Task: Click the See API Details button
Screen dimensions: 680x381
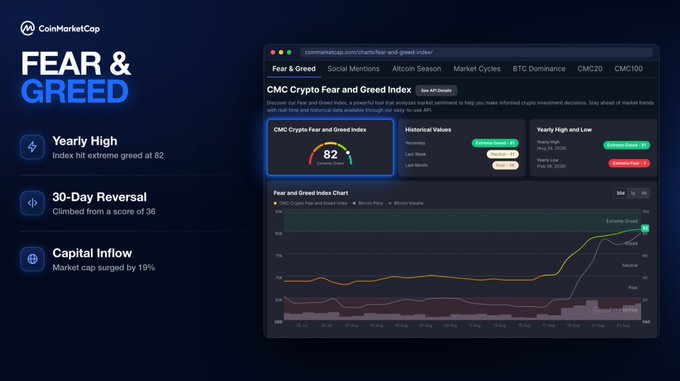Action: tap(436, 91)
